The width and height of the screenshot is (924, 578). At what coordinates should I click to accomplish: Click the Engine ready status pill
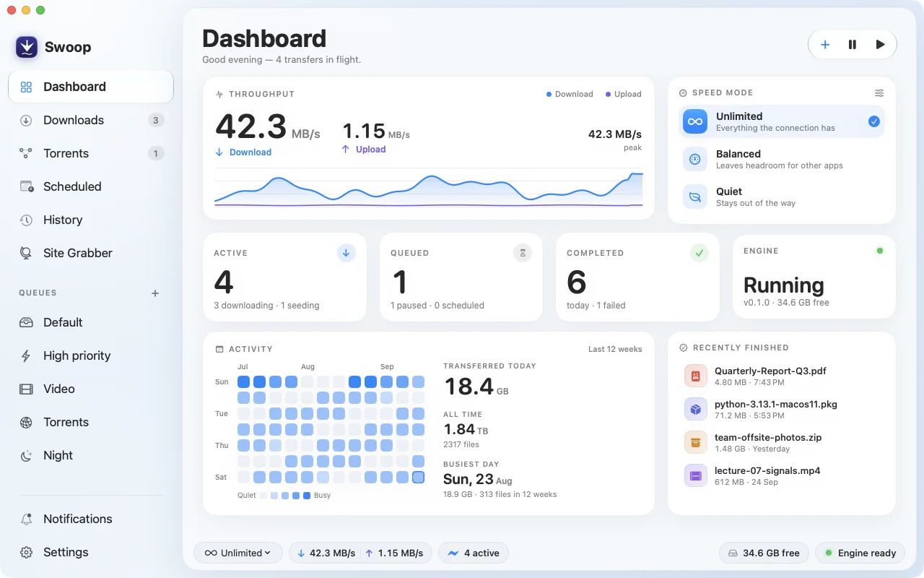click(860, 553)
